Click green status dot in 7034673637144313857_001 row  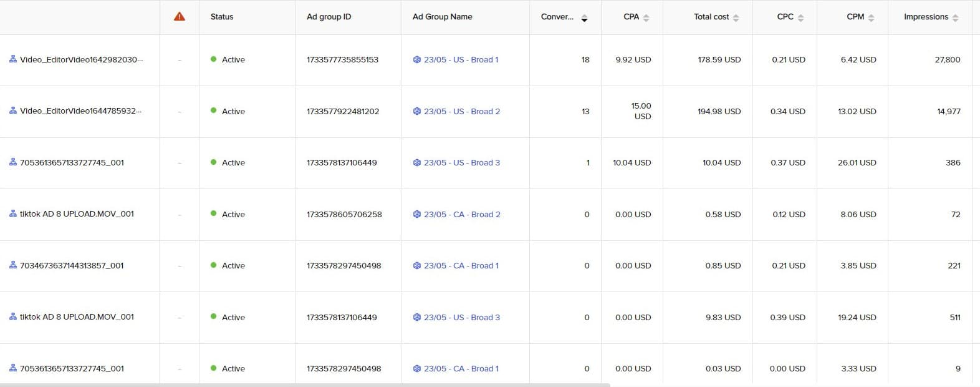coord(214,265)
